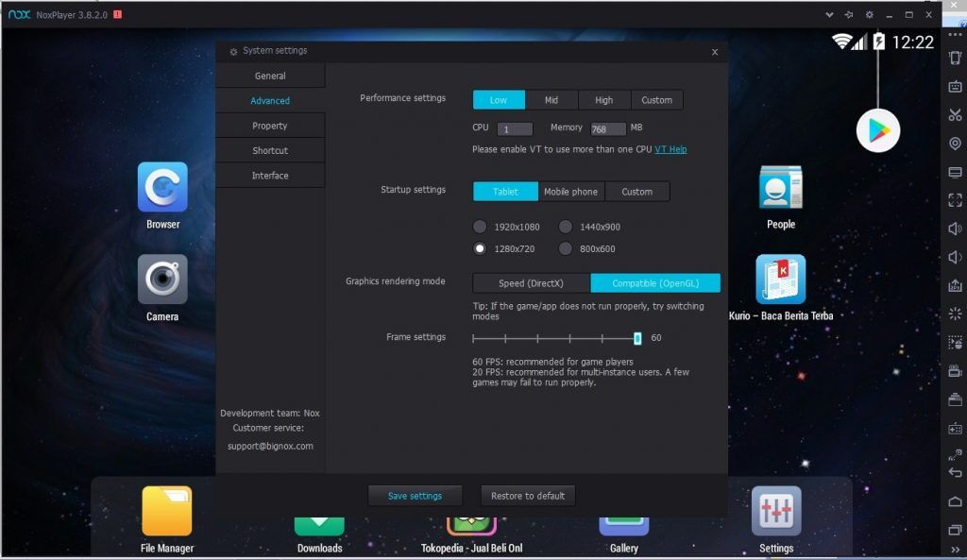The image size is (967, 560).
Task: Open virtual location tool in sidebar
Action: 954,144
